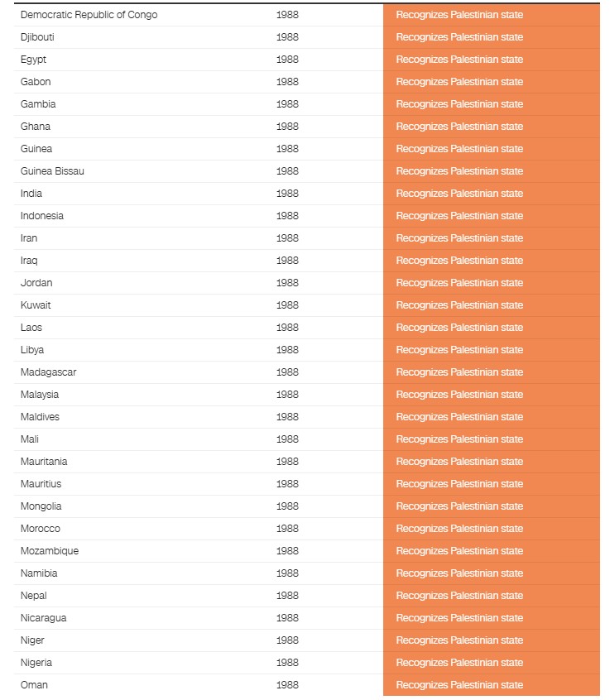
Task: Select the Guinea Bissau country name
Action: 52,171
